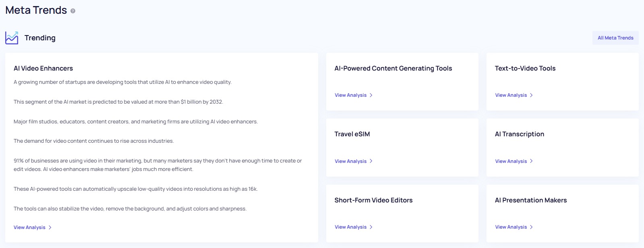Open View Analysis for AI Transcription
The image size is (644, 248).
pyautogui.click(x=510, y=161)
